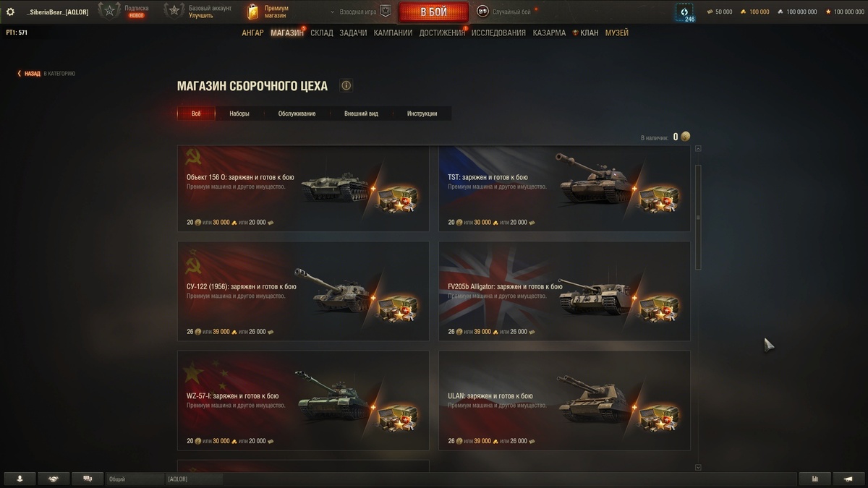Click the notification center icon at bottom right

[848, 479]
